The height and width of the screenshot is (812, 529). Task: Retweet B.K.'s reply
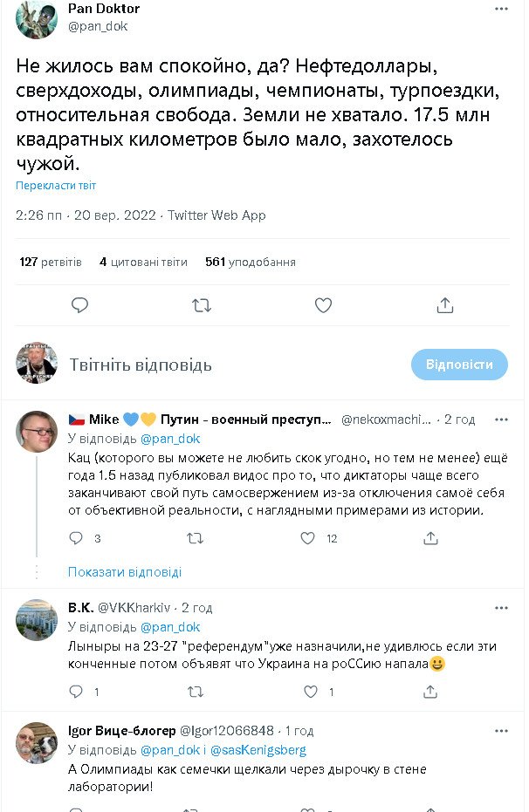(x=195, y=692)
